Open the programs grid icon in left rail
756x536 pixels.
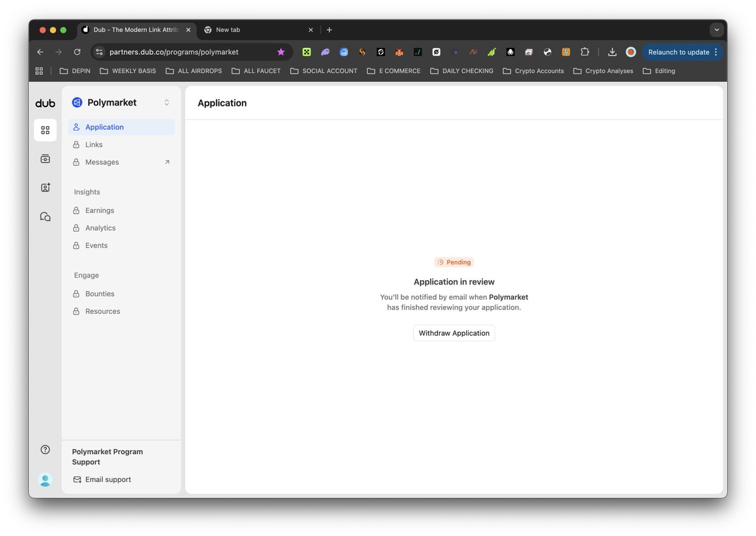(x=45, y=130)
